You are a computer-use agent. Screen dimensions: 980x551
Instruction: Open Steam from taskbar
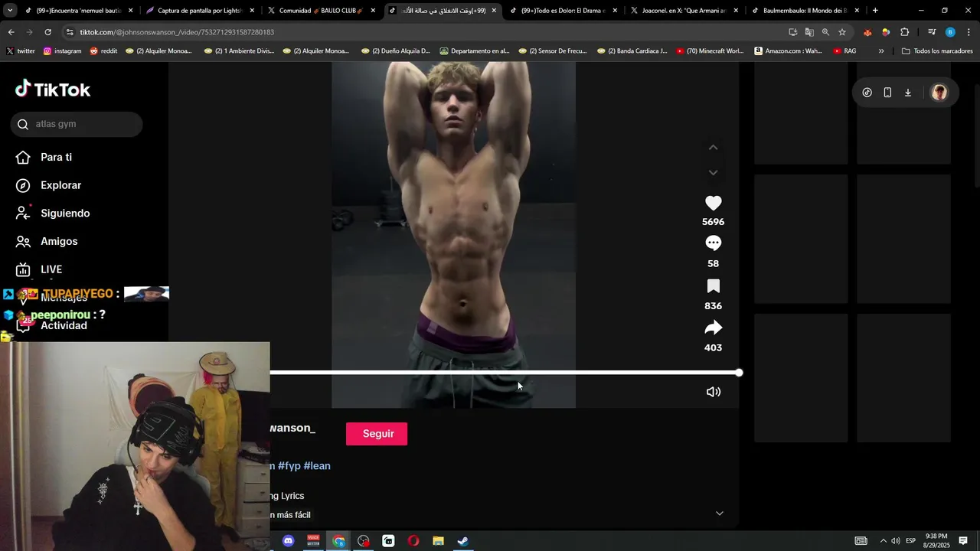(463, 541)
